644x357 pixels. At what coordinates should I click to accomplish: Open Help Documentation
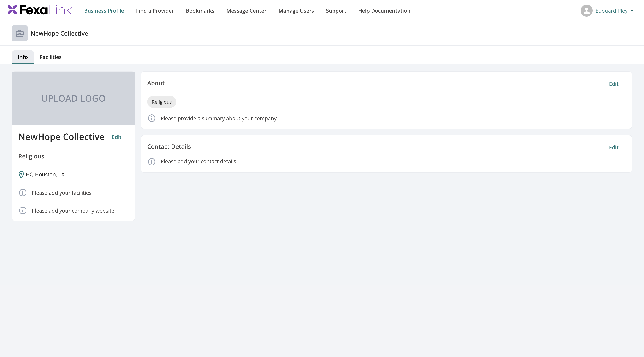tap(384, 11)
